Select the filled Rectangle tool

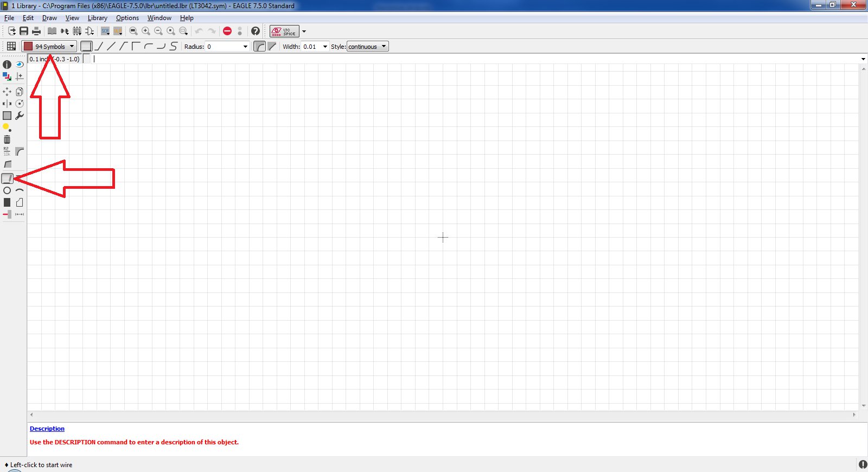[x=7, y=202]
